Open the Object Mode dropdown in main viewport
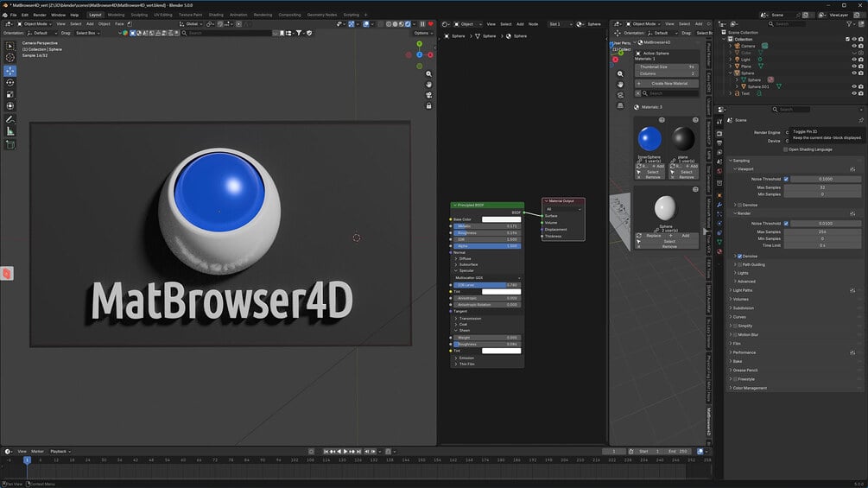The height and width of the screenshot is (488, 868). tap(35, 24)
